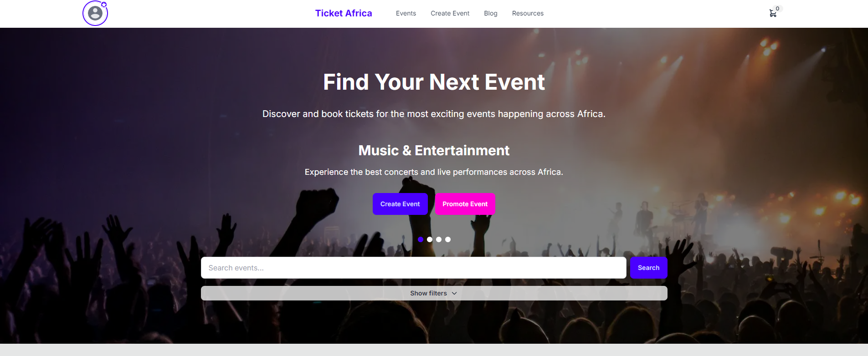Focus the Search events input field
Screen dimensions: 868x356
(x=413, y=268)
